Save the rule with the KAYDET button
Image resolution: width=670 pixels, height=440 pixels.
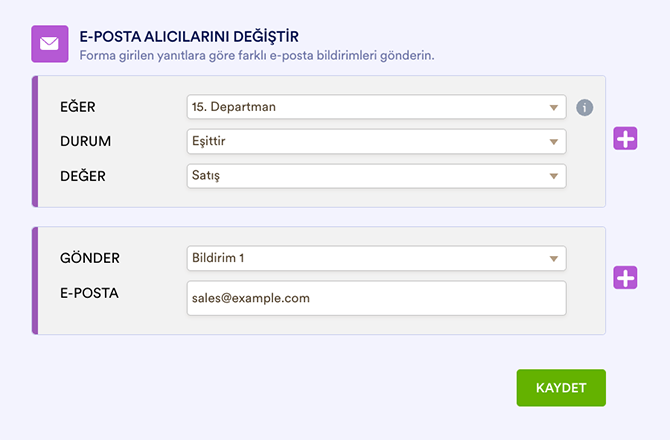560,388
